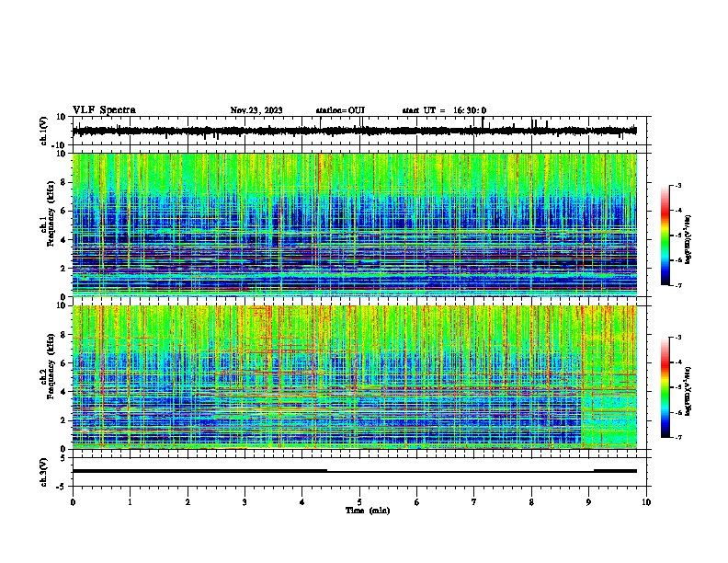
Task: Click time-axis tick label "0"
Action: pyautogui.click(x=73, y=502)
